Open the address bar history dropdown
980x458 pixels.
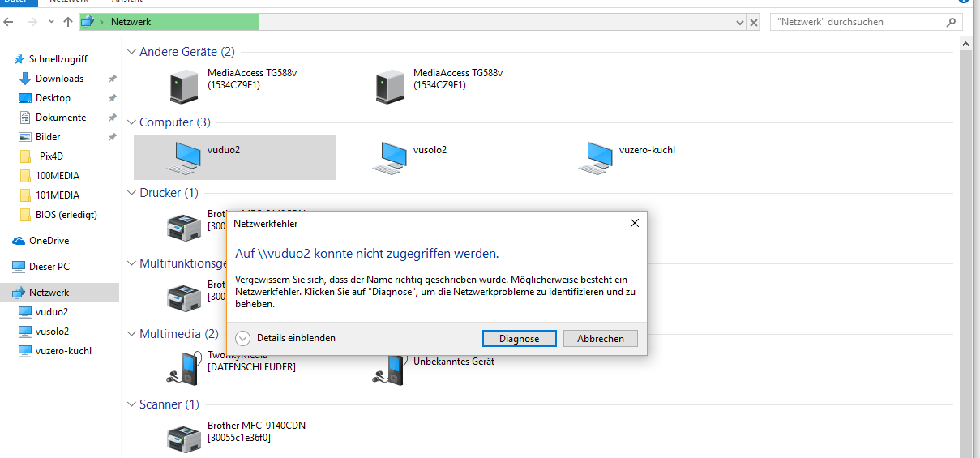[x=739, y=23]
